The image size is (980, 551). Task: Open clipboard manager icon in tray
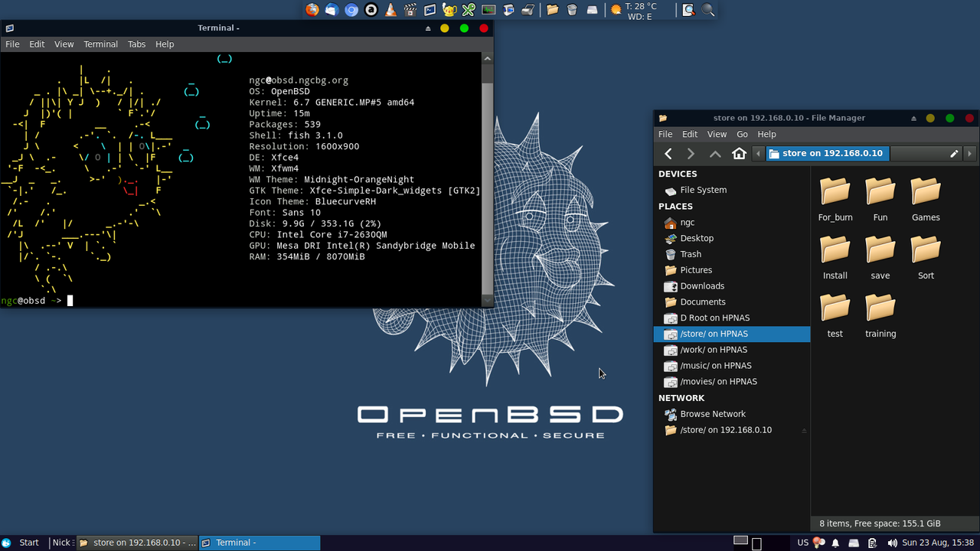(x=872, y=543)
